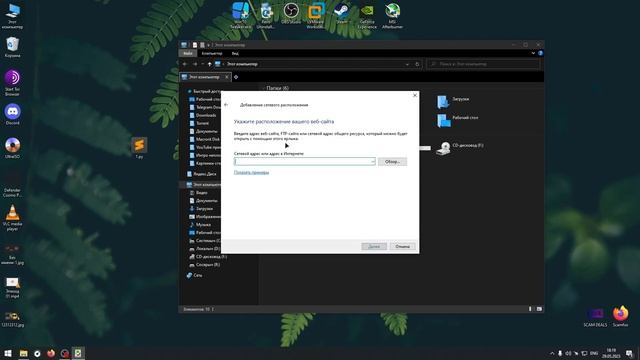The image size is (640, 360).
Task: Open the 'Загрузки' folder in the Explorer content pane
Action: [453, 101]
